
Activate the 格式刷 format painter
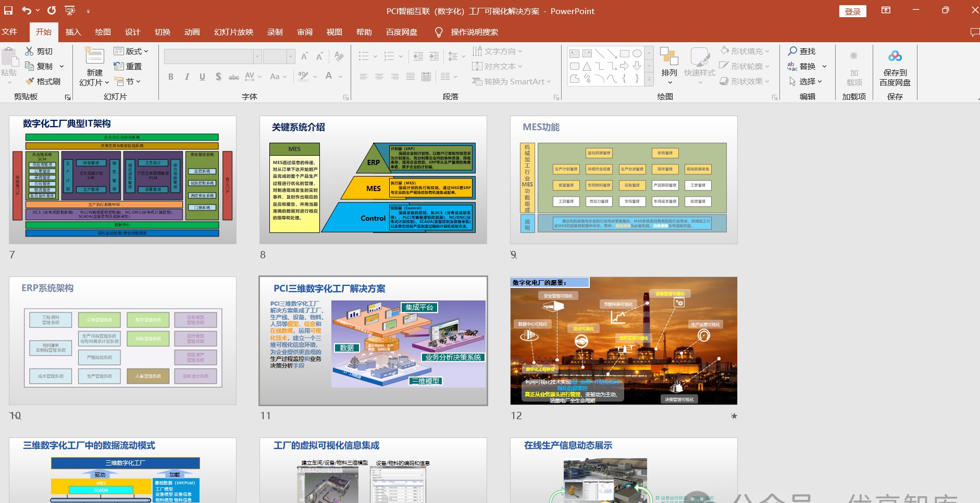[43, 81]
